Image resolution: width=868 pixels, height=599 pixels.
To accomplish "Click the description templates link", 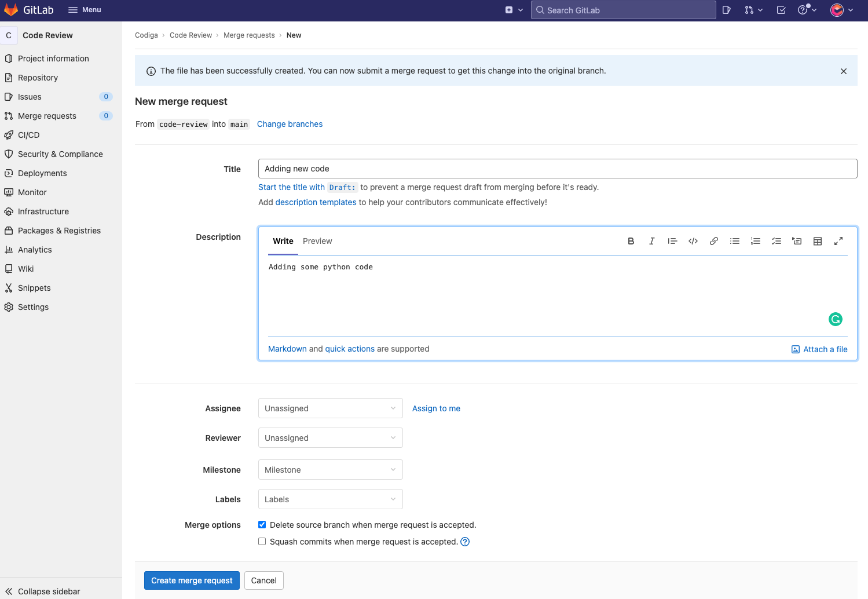I will point(316,202).
